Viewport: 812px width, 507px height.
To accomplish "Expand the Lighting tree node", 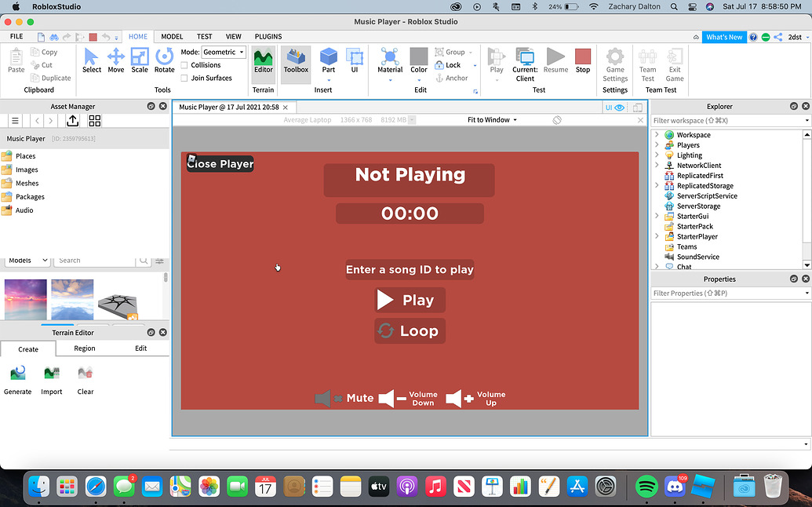I will click(x=657, y=155).
